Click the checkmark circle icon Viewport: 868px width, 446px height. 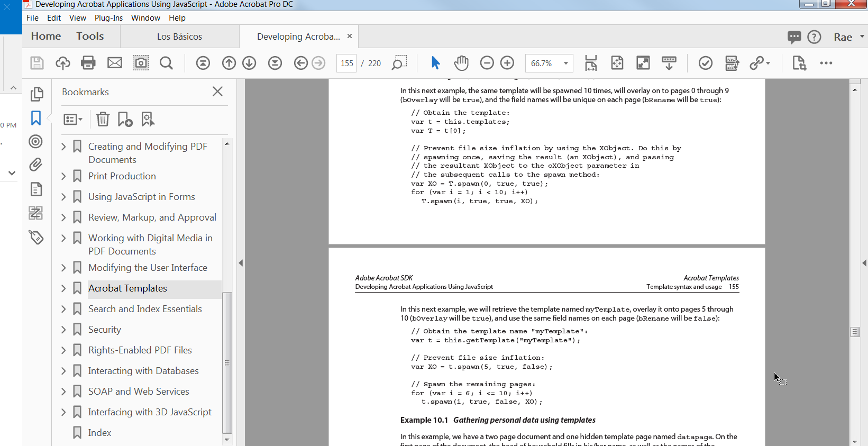tap(706, 63)
